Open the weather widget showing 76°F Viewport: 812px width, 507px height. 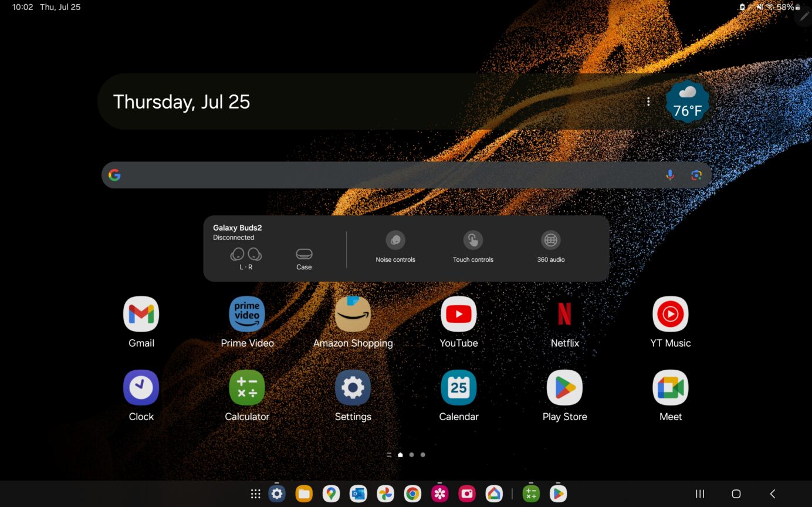(686, 101)
